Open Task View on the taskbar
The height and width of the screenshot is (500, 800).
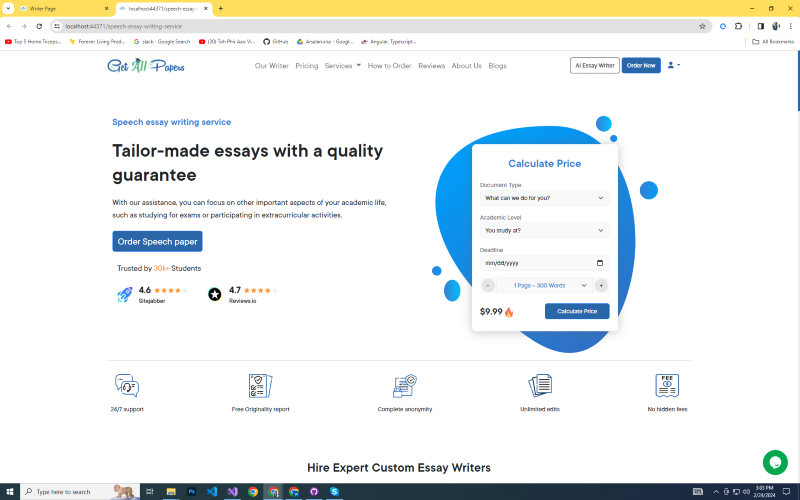(149, 491)
